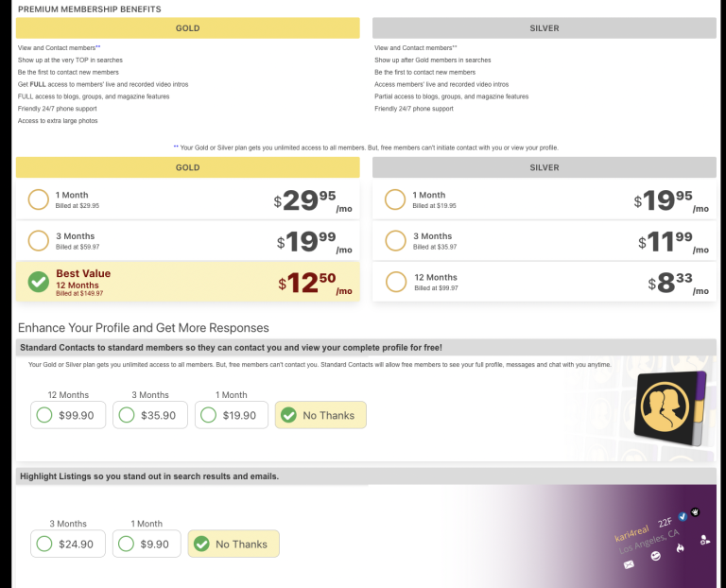
Task: Click the black crown badge icon
Action: click(694, 511)
